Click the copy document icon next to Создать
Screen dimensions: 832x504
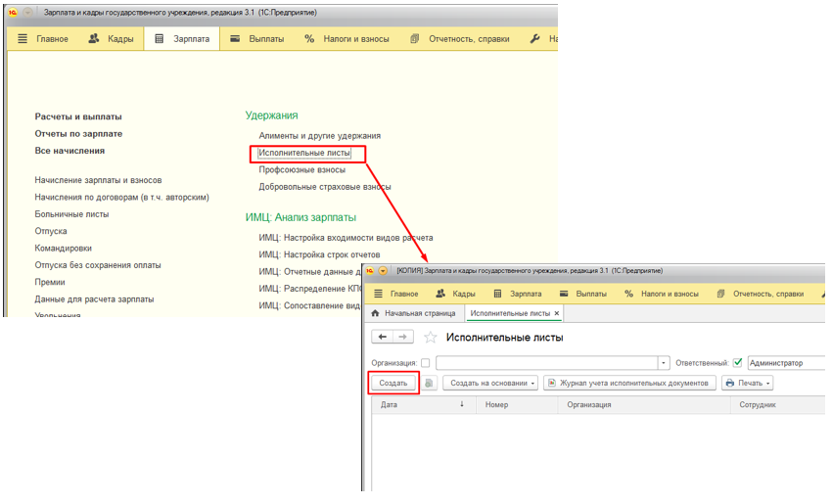[x=429, y=384]
